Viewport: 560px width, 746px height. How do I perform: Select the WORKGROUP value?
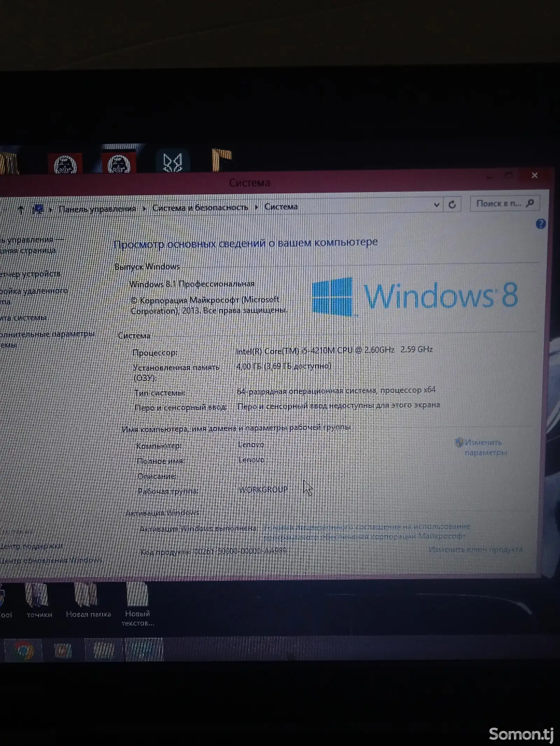click(263, 490)
